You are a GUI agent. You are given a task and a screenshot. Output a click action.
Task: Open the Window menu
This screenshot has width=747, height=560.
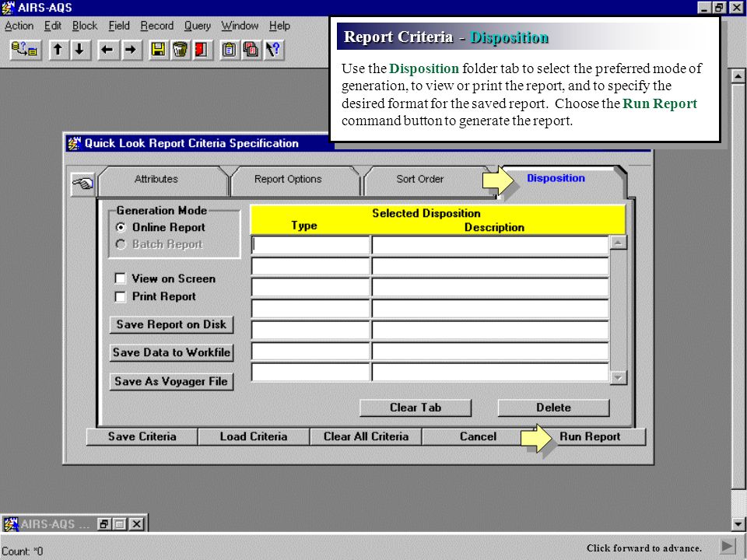coord(240,26)
